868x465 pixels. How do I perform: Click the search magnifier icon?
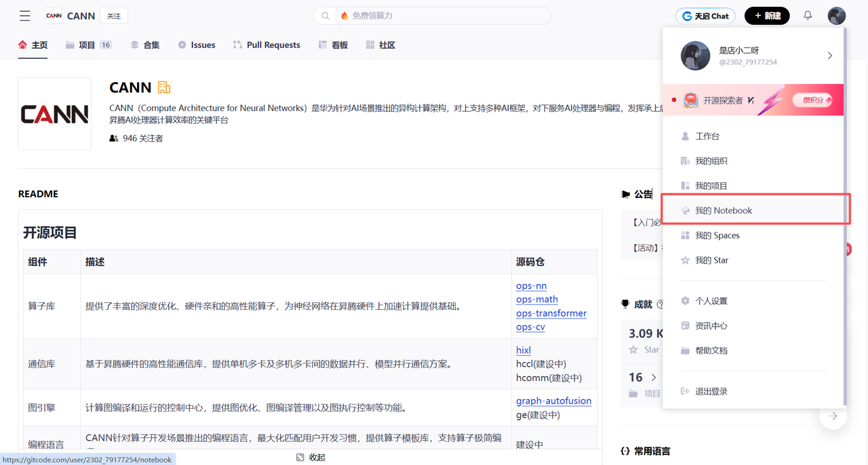pos(325,16)
